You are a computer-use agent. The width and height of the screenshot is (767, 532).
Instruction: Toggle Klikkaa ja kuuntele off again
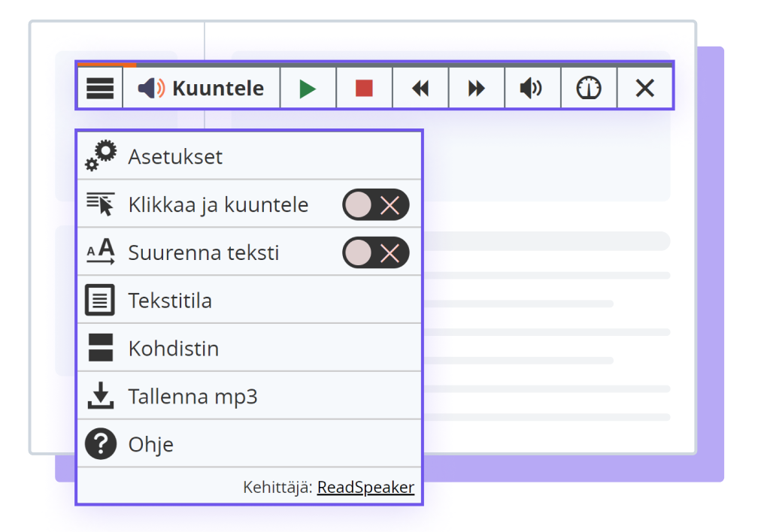pos(376,204)
